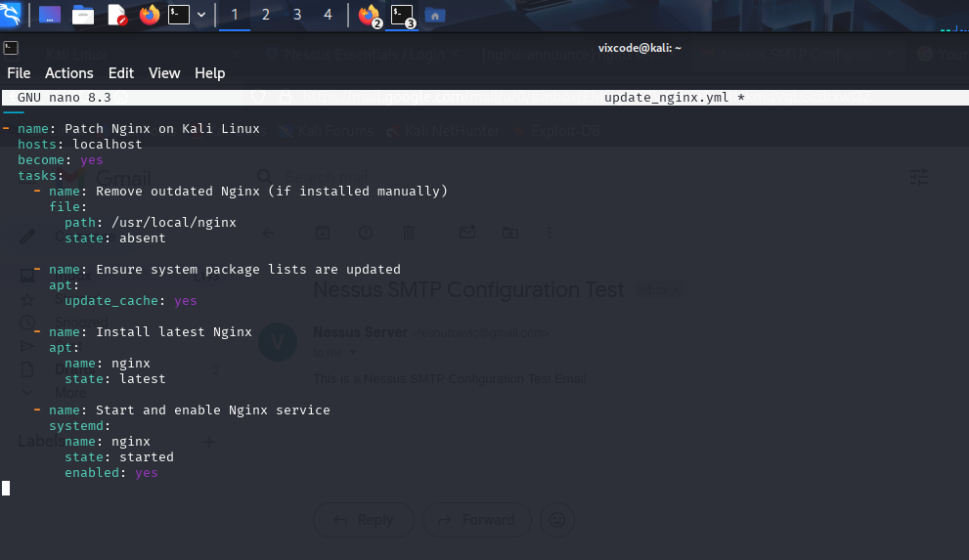Open the home folder taskbar window
The width and height of the screenshot is (969, 560).
(435, 16)
